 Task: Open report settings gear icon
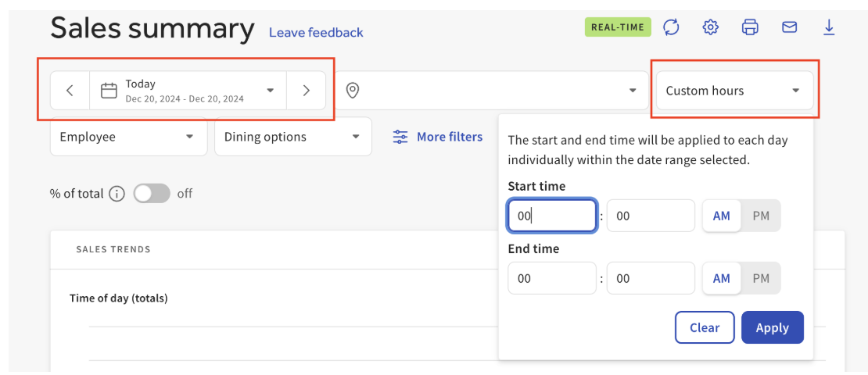click(710, 27)
